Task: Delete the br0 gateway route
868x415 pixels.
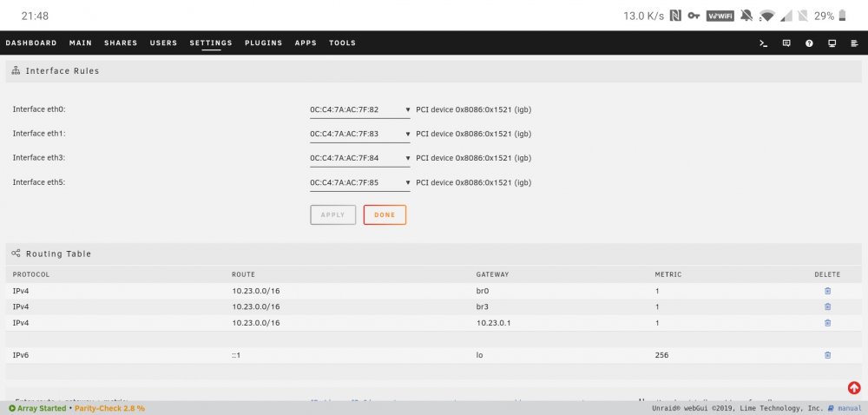Action: [827, 291]
